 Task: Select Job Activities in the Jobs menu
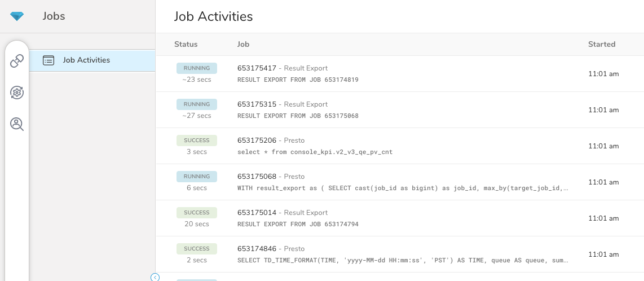86,60
